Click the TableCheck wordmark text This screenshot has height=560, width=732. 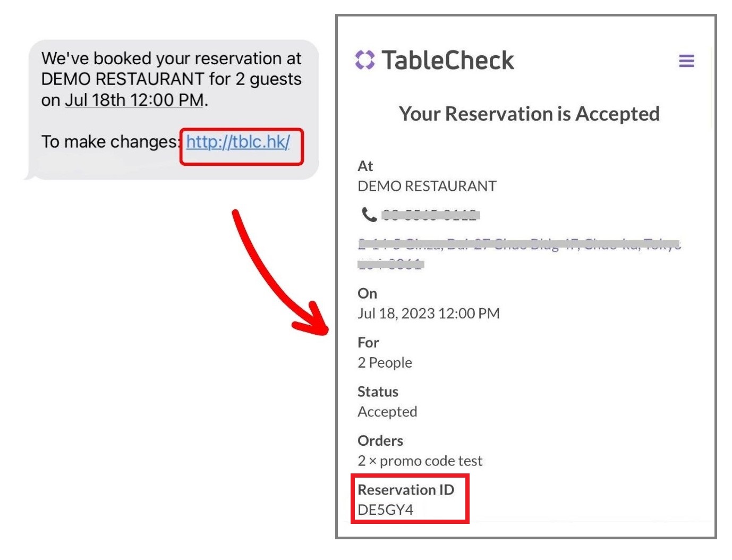pos(448,60)
